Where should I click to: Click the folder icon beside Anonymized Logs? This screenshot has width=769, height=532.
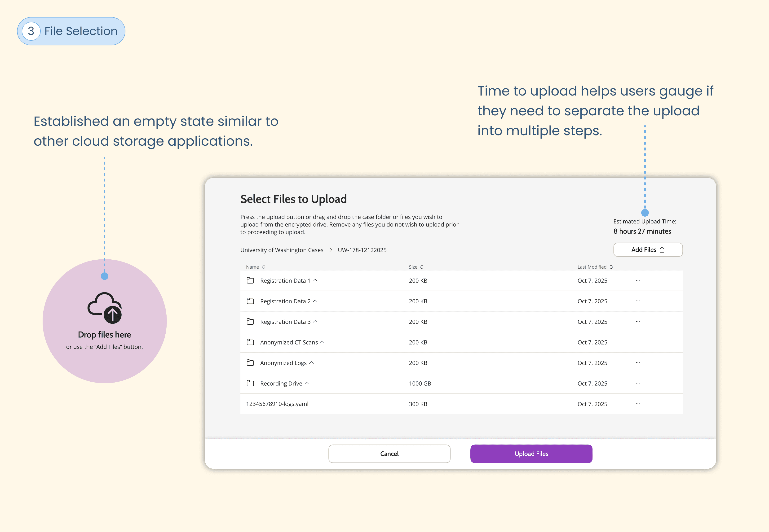point(250,363)
